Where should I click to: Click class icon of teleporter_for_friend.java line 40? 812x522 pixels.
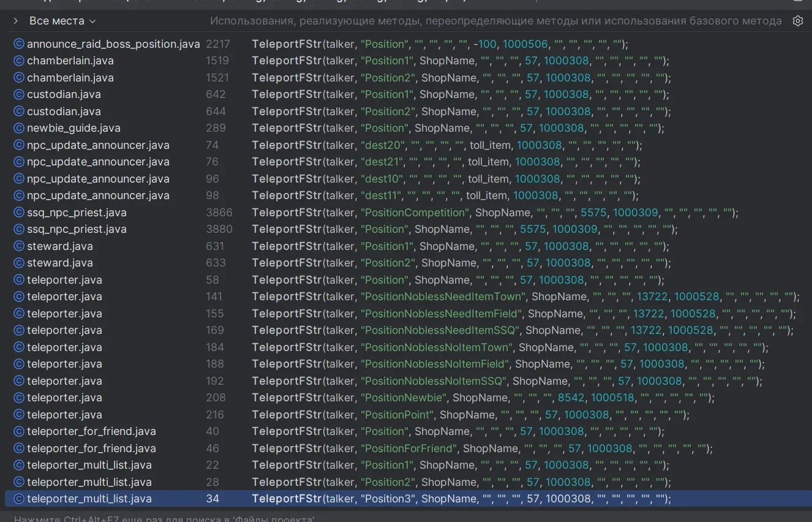[19, 431]
